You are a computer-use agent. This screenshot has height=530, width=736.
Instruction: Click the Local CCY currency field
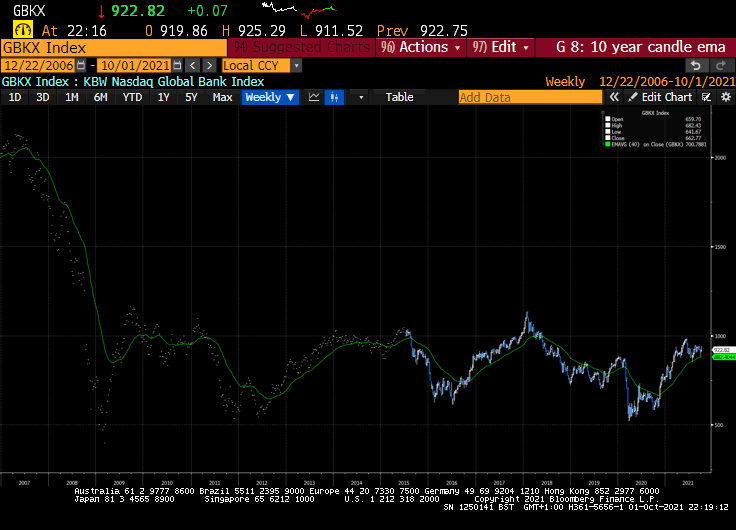click(256, 65)
